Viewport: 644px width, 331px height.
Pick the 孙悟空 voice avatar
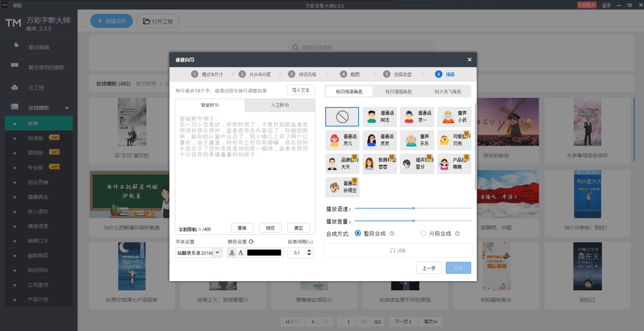(x=335, y=187)
